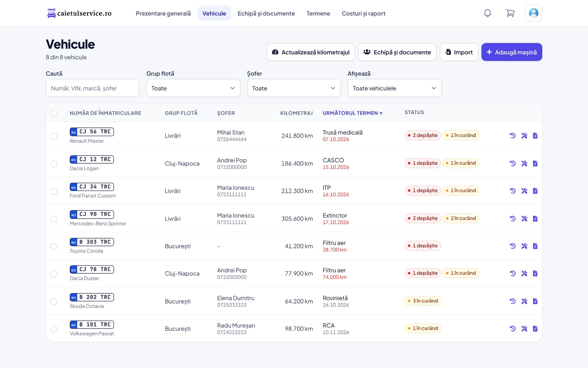
Task: Open service tools icon for CJ 34 TRC
Action: (524, 191)
